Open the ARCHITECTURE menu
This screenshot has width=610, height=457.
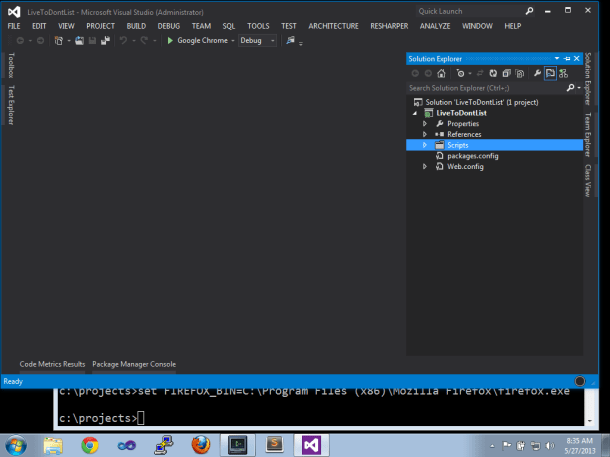(333, 26)
